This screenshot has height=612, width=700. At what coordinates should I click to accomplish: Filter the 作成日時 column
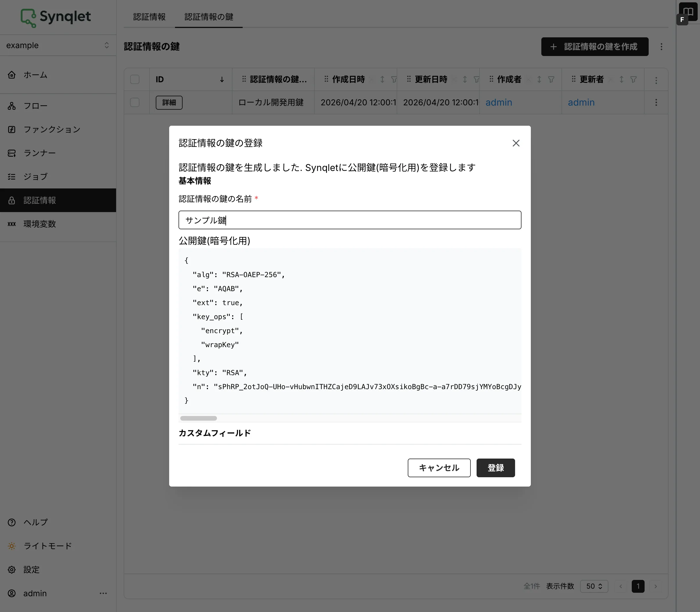[x=394, y=79]
